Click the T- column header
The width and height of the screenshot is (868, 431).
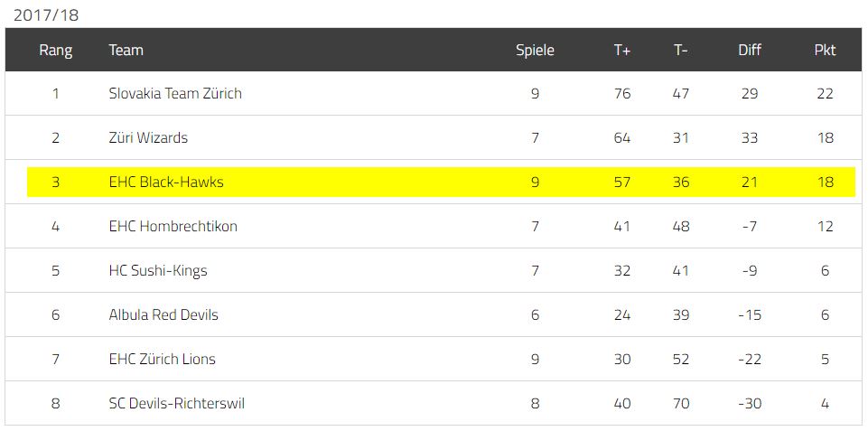(x=681, y=50)
